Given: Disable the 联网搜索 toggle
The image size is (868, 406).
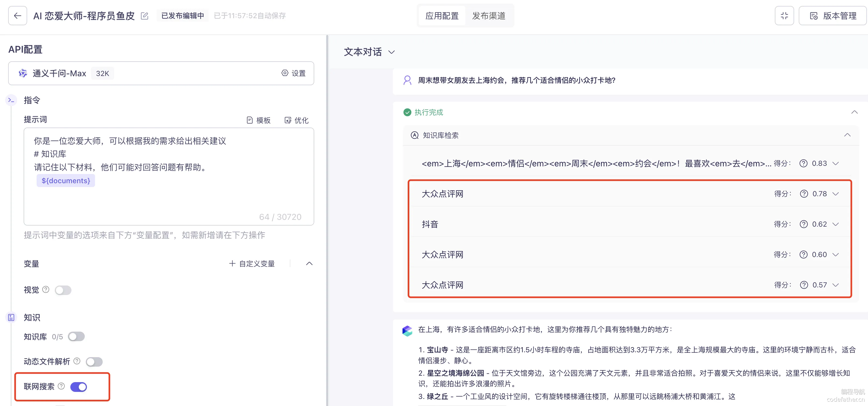Looking at the screenshot, I should [x=78, y=387].
